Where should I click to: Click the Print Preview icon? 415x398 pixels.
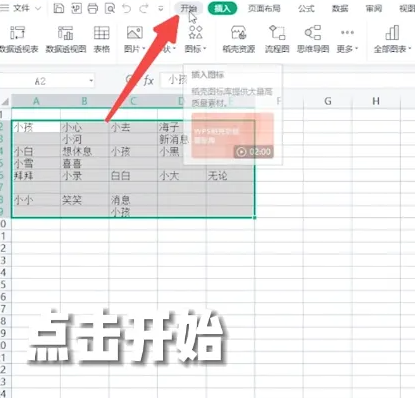tap(110, 8)
